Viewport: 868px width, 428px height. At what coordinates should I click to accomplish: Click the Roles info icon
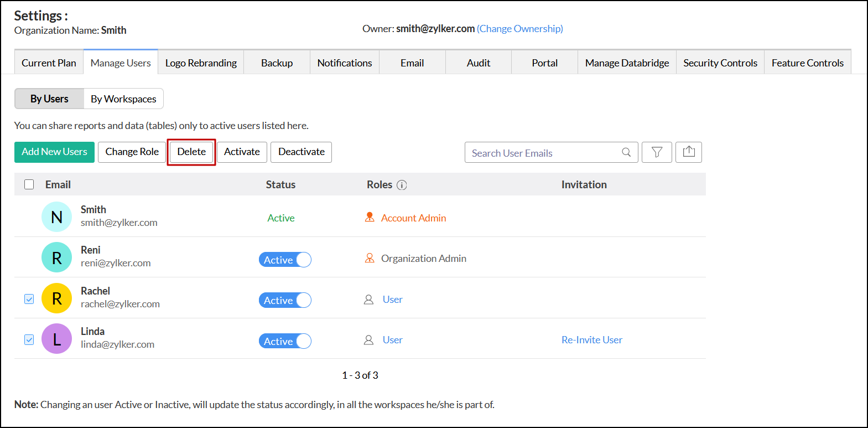point(402,185)
